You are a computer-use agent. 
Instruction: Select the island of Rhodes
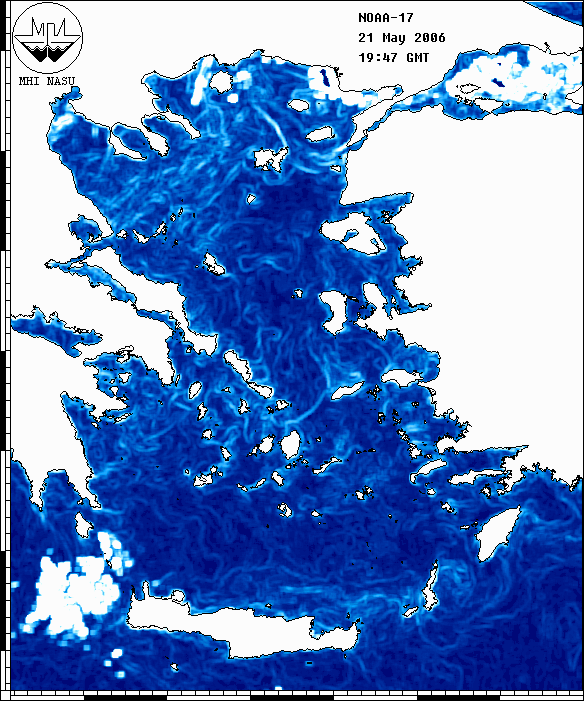click(498, 533)
